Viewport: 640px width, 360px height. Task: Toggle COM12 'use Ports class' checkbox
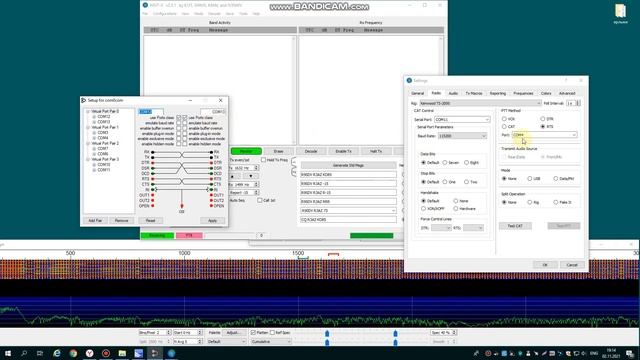coord(178,118)
